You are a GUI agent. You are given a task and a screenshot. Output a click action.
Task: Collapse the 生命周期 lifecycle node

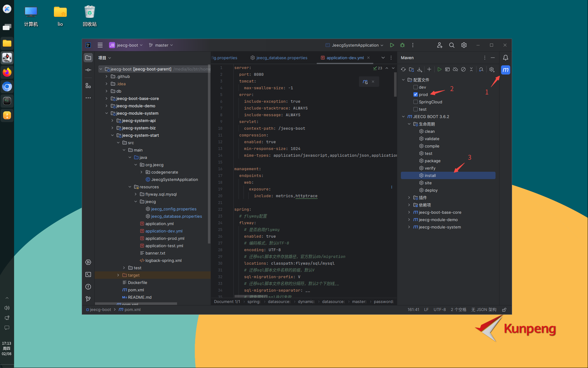pyautogui.click(x=409, y=124)
